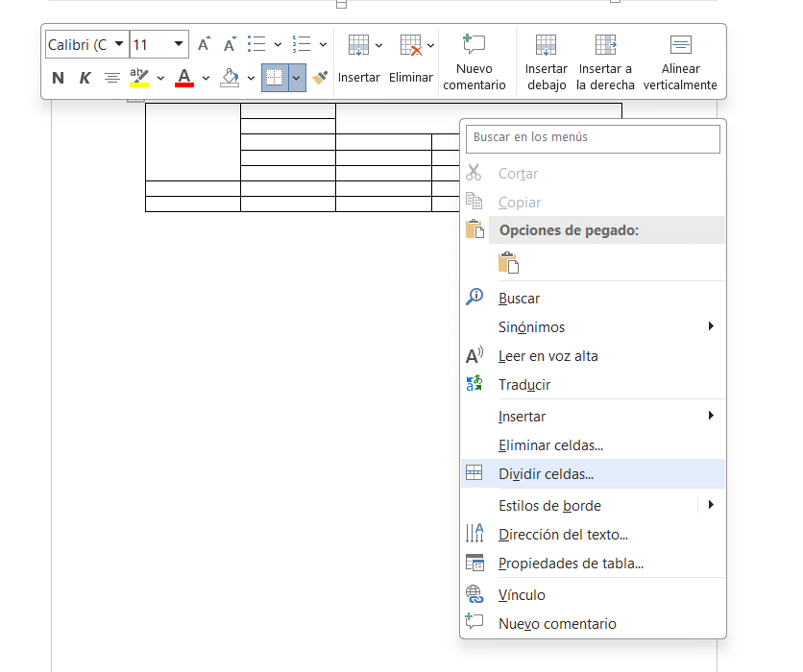Click the center alignment icon
803x672 pixels.
(112, 78)
